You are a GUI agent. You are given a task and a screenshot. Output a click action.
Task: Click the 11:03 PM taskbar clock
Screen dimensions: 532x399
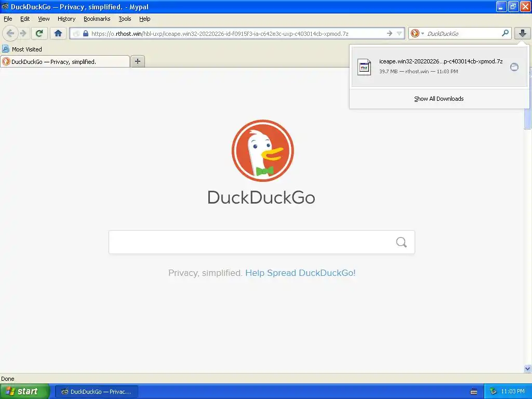coord(513,391)
